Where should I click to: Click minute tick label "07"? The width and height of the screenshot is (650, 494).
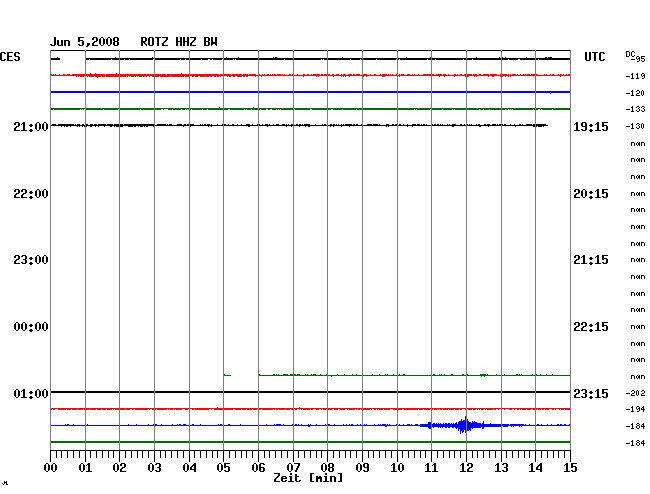pyautogui.click(x=293, y=468)
